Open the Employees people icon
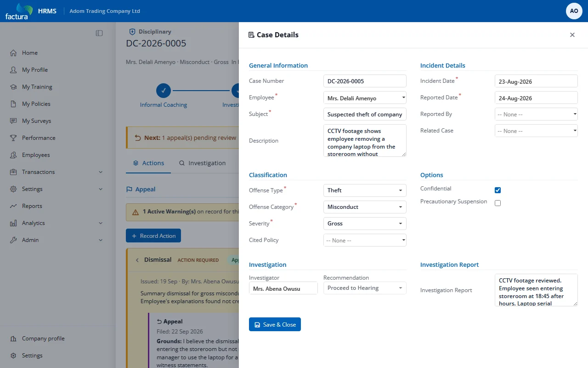 (13, 155)
